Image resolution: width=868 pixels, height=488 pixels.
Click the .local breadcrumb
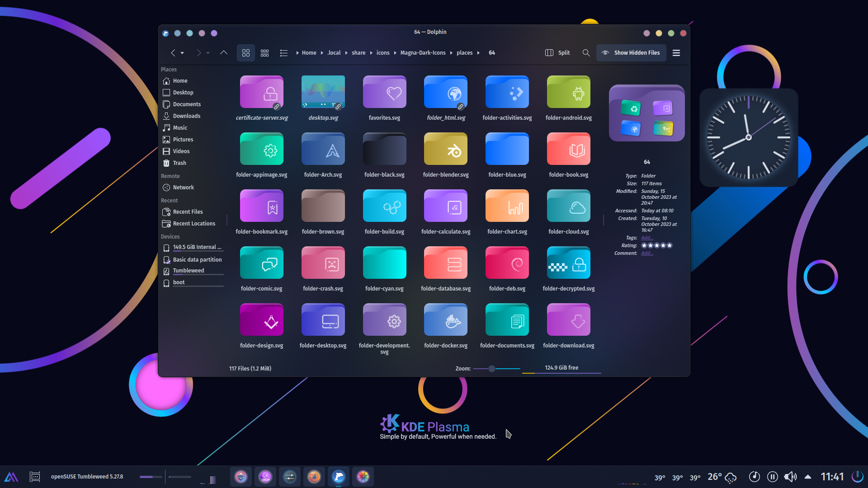click(334, 53)
